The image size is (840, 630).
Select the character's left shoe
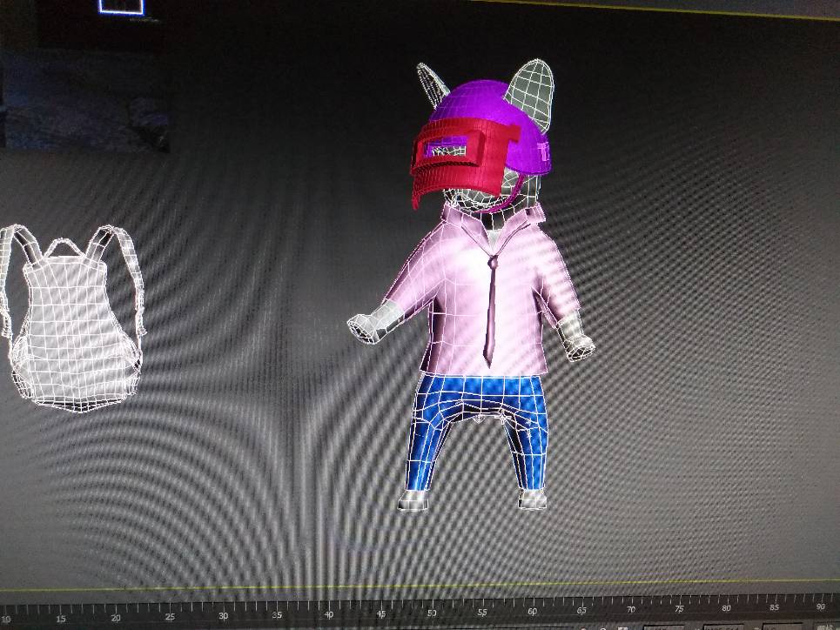533,499
